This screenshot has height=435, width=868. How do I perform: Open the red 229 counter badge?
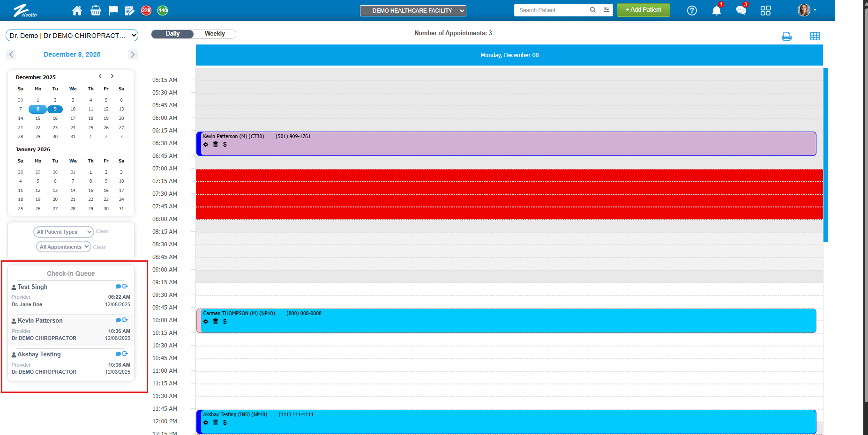click(x=146, y=10)
